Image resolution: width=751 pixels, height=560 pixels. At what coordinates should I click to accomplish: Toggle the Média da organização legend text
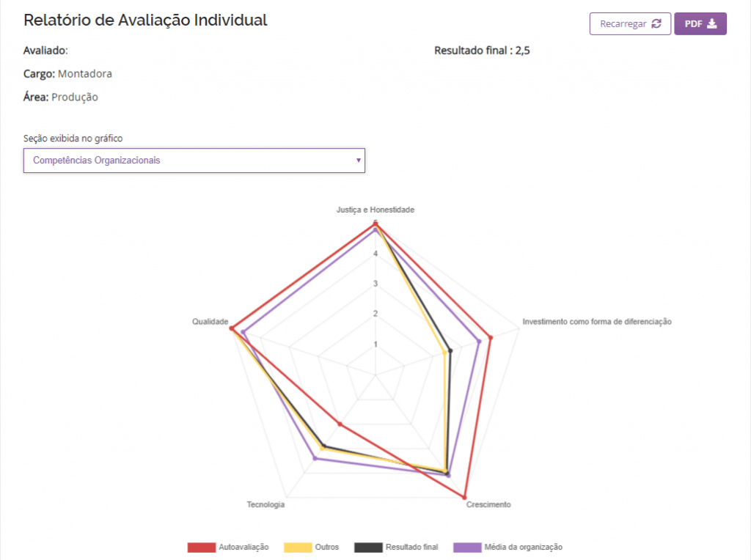tap(523, 547)
